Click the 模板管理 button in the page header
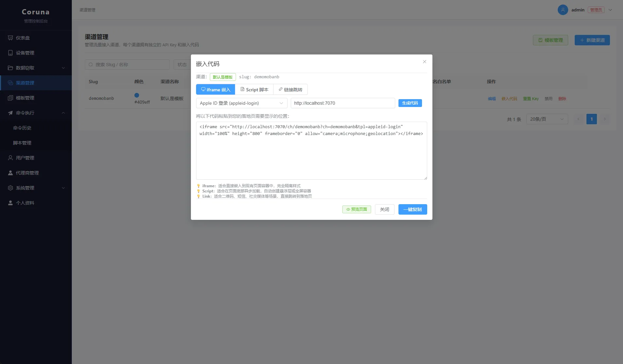Image resolution: width=623 pixels, height=364 pixels. click(x=551, y=40)
